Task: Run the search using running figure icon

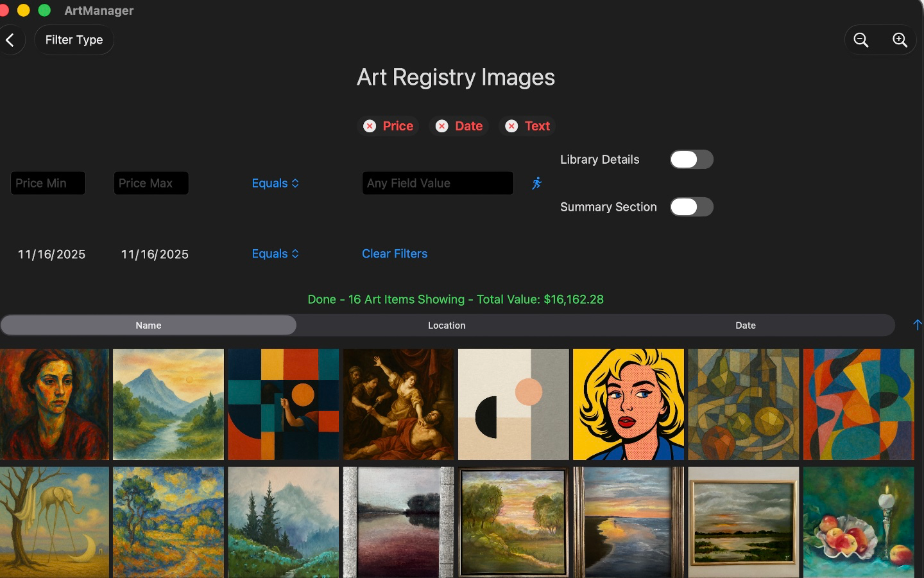Action: tap(537, 184)
